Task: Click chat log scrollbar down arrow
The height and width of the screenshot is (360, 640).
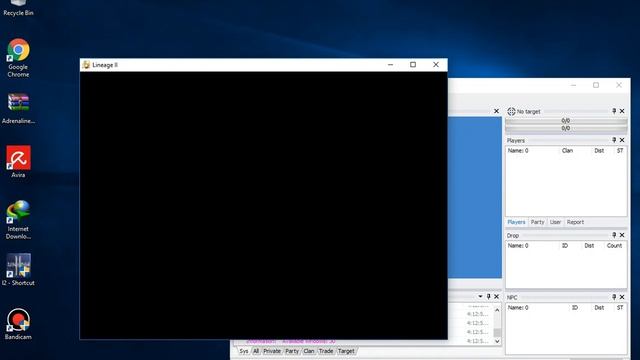Action: click(497, 341)
